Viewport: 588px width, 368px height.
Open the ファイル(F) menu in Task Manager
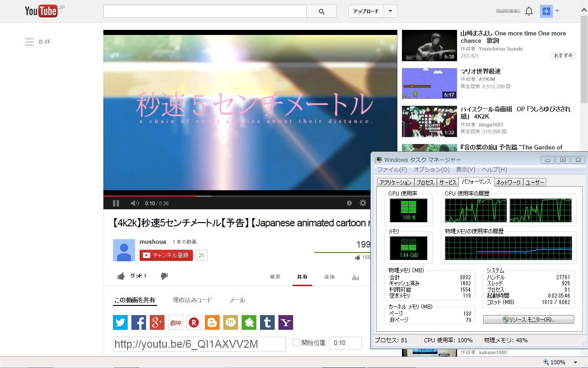(x=392, y=170)
